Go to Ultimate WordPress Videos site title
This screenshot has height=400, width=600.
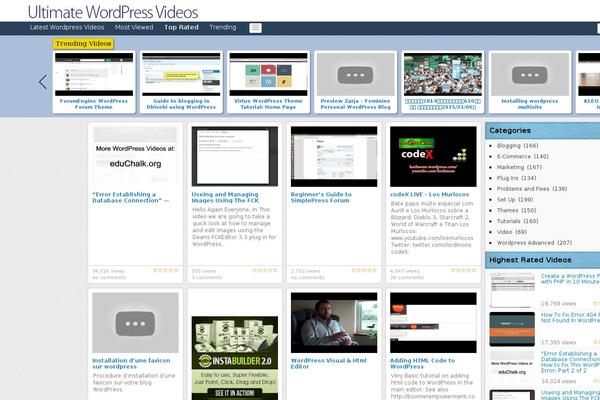click(x=113, y=12)
